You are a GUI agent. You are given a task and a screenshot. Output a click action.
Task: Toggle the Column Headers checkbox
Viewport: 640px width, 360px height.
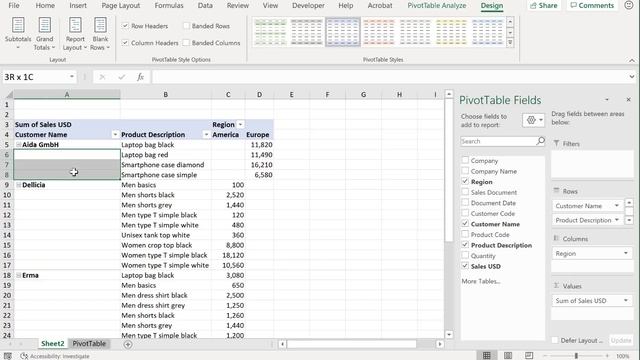click(125, 42)
